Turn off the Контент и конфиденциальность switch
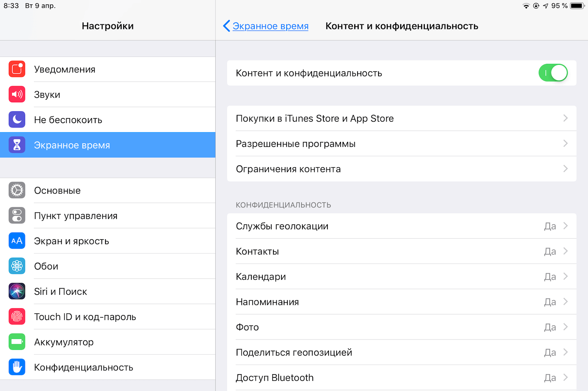 [x=553, y=73]
